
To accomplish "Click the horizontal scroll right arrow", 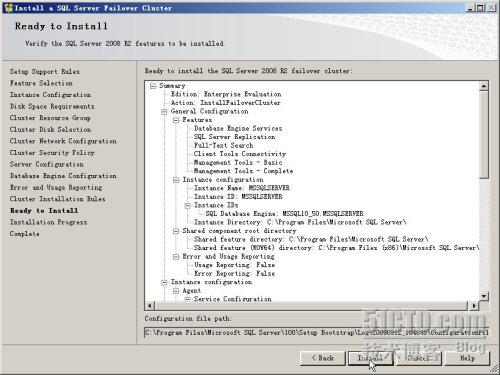I will (x=474, y=306).
